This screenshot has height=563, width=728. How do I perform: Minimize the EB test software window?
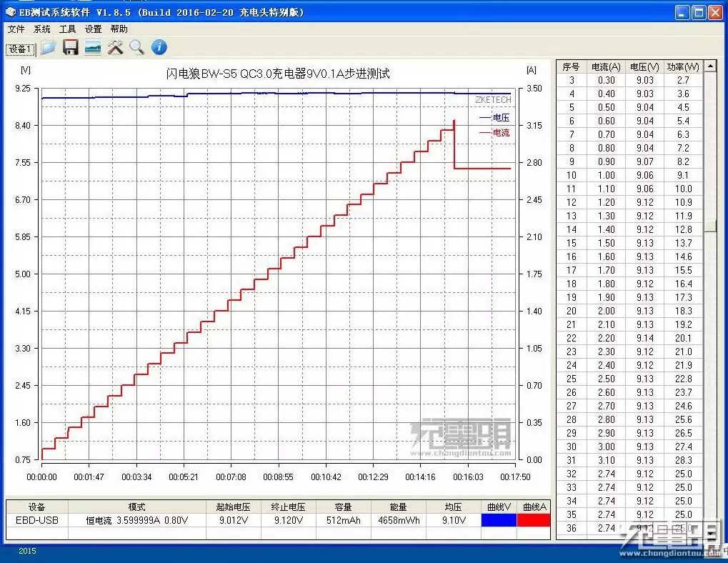tap(682, 13)
